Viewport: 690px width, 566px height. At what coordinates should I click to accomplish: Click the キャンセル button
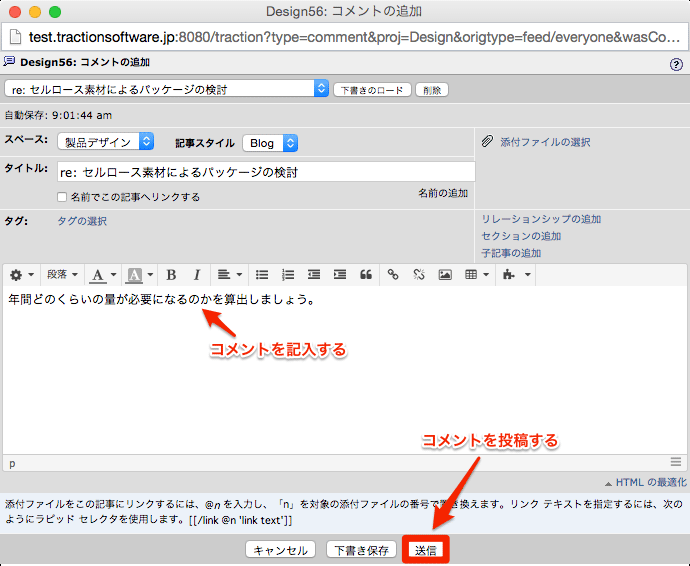tap(280, 550)
